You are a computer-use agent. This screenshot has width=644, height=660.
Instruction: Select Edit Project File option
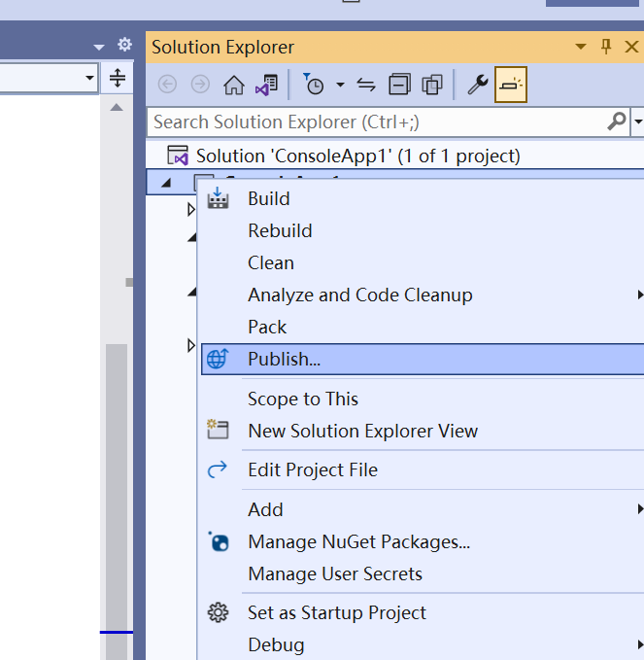coord(312,469)
